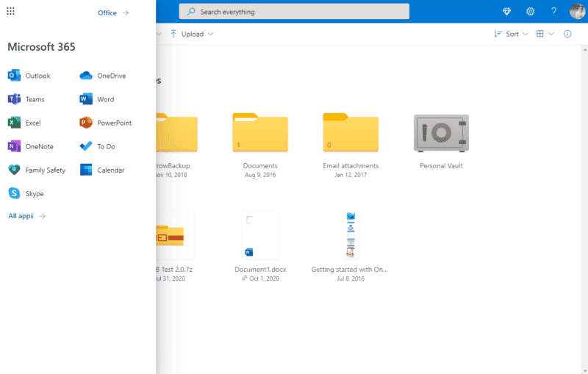This screenshot has width=588, height=374.
Task: Launch Calendar app
Action: pos(102,170)
